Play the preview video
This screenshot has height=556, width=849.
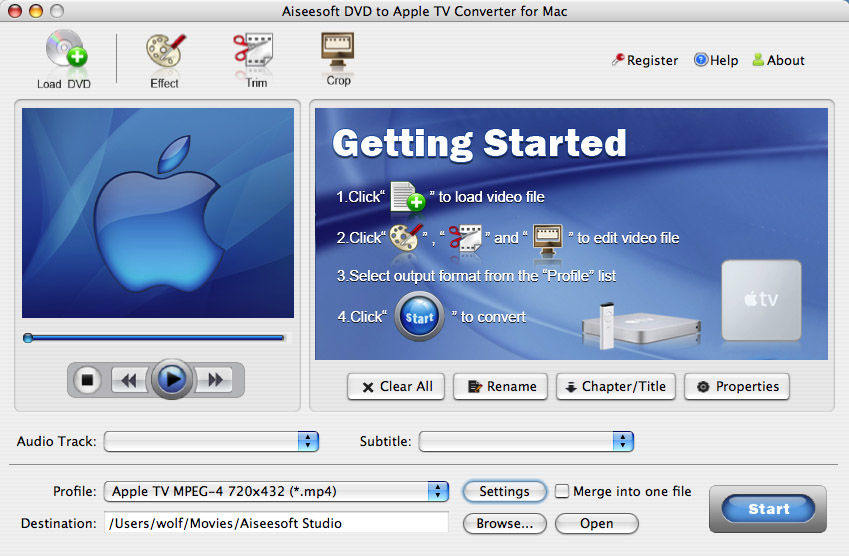[172, 379]
